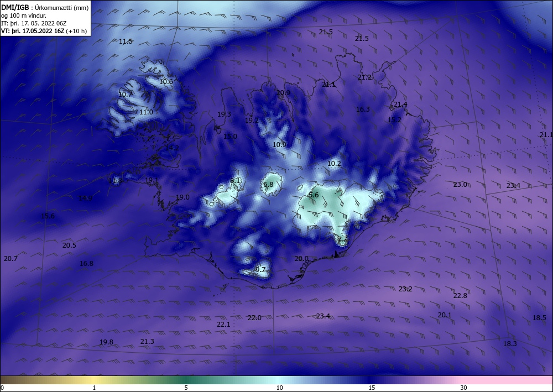
Task: Click the 10.7 value on the map
Action: [125, 95]
